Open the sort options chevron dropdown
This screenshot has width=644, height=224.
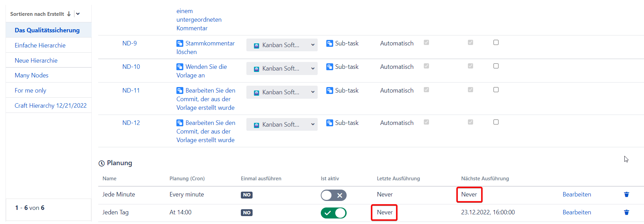point(78,14)
